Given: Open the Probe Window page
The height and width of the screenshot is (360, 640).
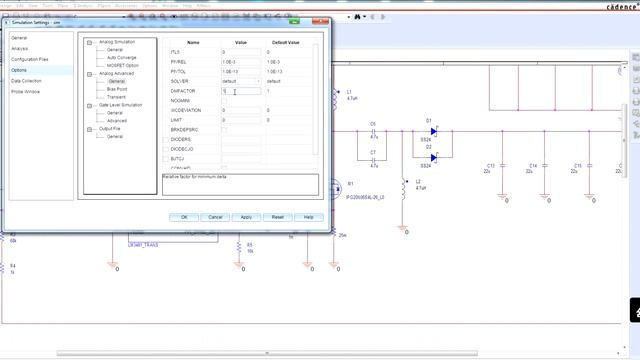Looking at the screenshot, I should coord(25,92).
